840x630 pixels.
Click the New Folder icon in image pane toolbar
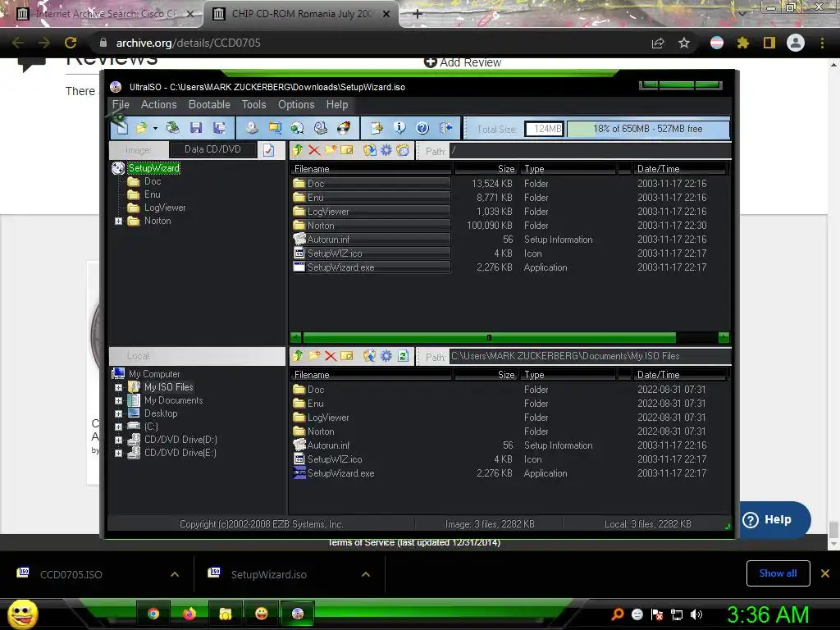pos(331,150)
